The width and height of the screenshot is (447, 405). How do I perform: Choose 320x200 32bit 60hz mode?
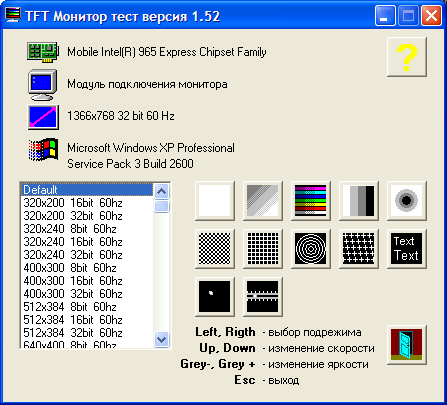87,216
